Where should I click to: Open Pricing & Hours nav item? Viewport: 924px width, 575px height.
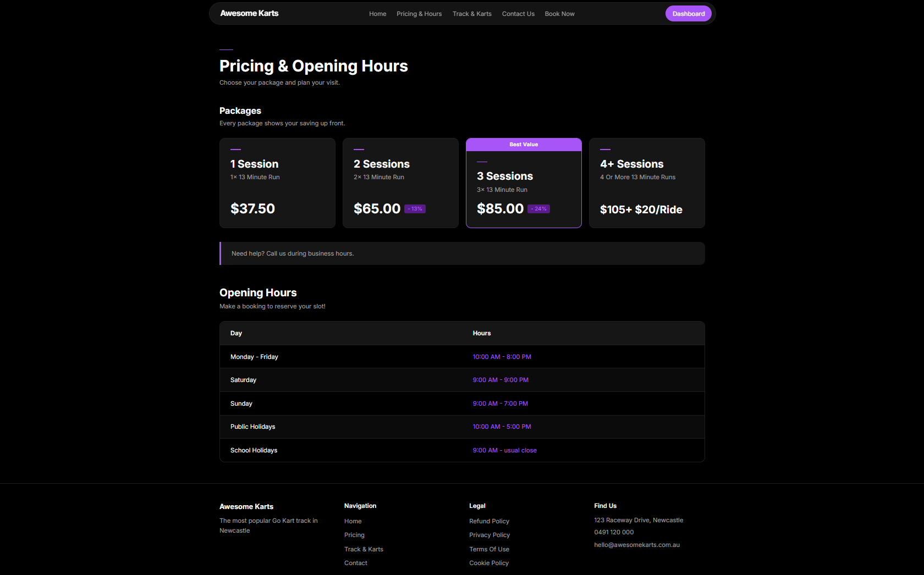point(419,14)
